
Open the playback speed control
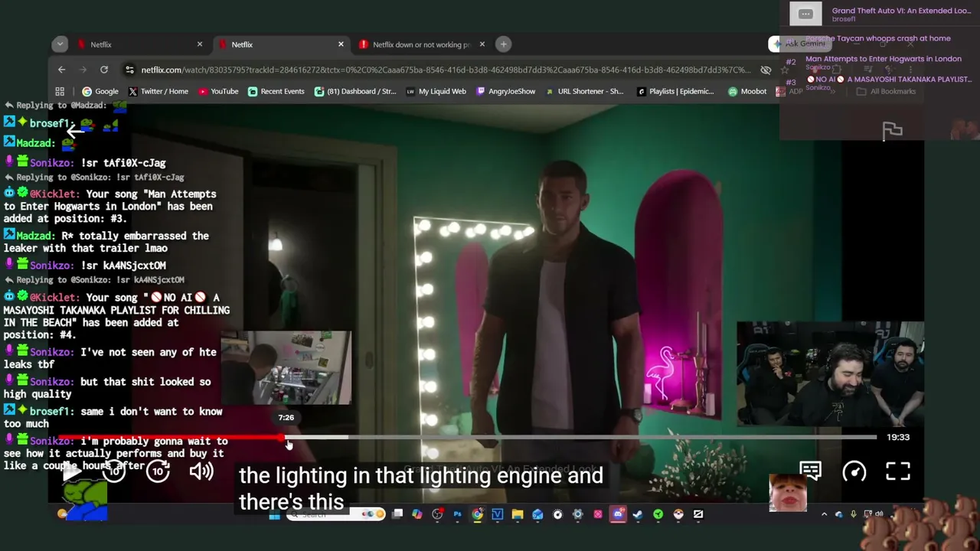click(x=854, y=471)
